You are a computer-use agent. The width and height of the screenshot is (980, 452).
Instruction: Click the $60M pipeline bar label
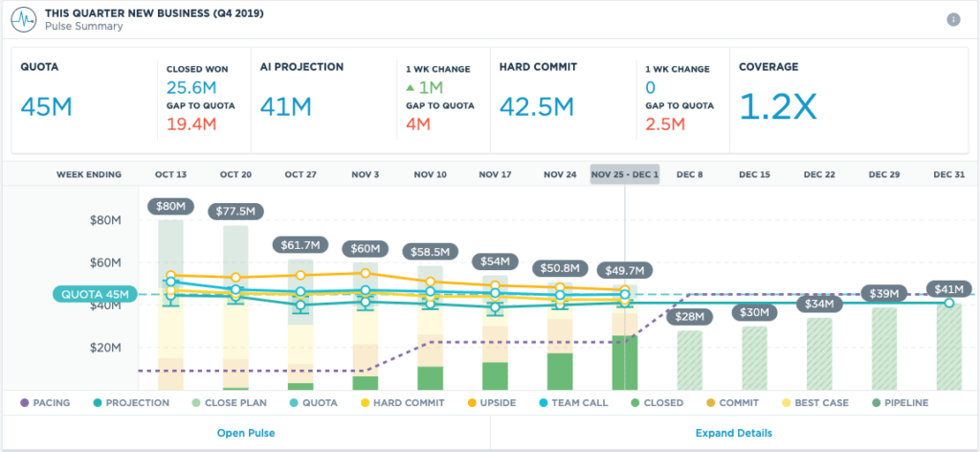pos(365,248)
